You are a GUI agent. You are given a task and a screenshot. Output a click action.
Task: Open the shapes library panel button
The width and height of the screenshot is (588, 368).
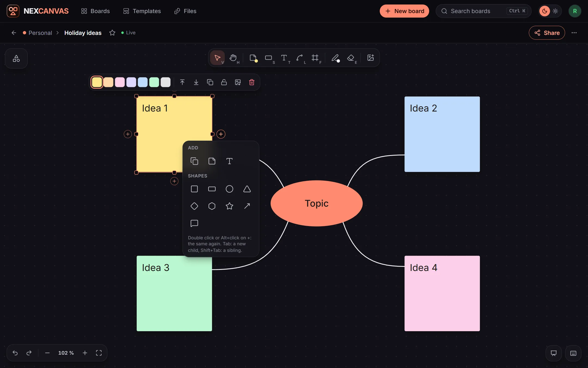click(x=16, y=59)
